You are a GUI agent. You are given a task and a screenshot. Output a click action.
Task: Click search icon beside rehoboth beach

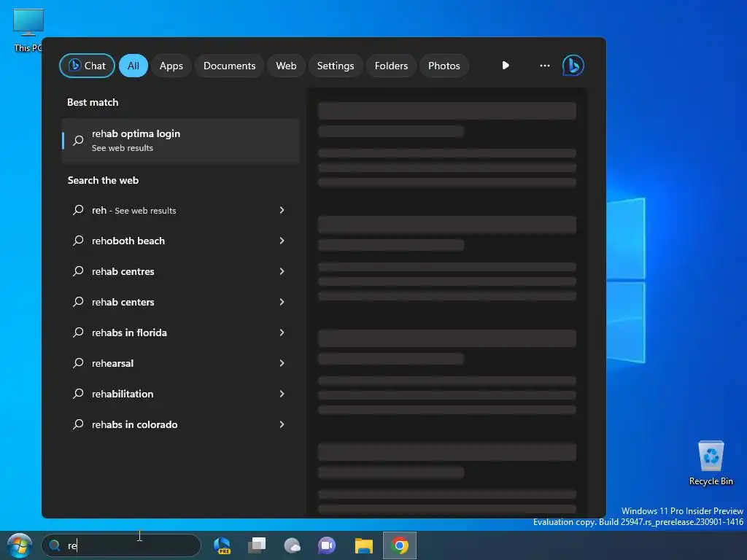tap(78, 241)
